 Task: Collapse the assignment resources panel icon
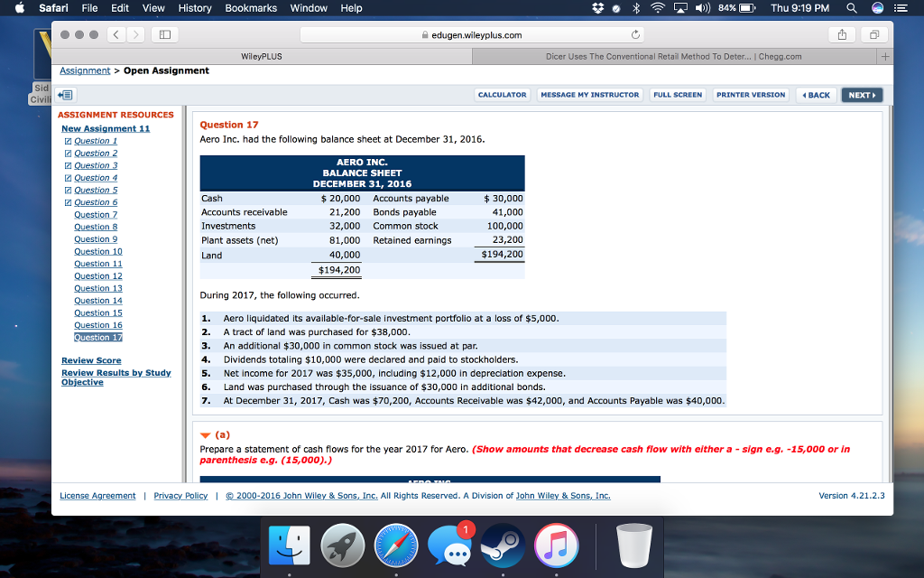click(65, 95)
